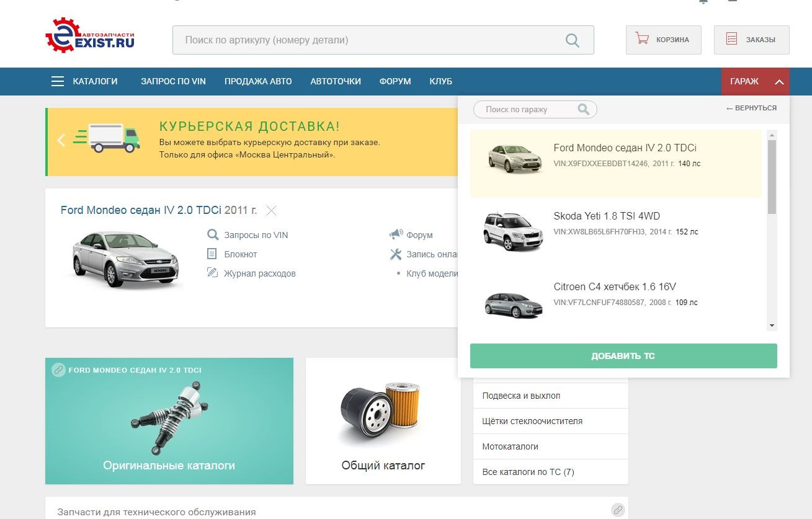Open the Форум navigation item
The height and width of the screenshot is (519, 812).
tap(395, 81)
